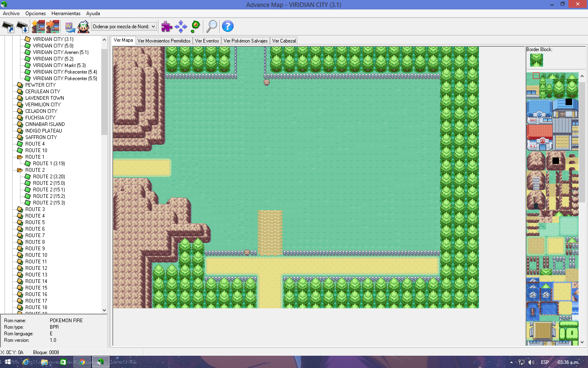Expand the CELADON CITY folder
Image resolution: width=588 pixels, height=368 pixels.
pyautogui.click(x=20, y=111)
